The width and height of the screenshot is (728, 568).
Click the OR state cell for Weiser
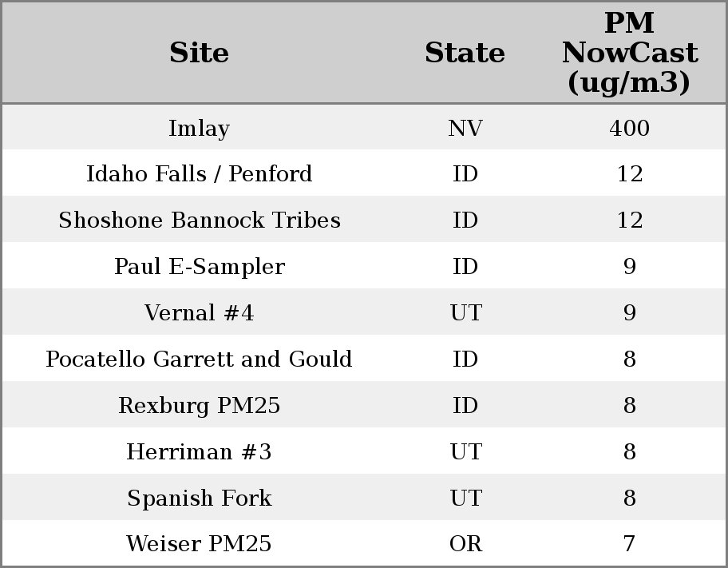pos(465,544)
